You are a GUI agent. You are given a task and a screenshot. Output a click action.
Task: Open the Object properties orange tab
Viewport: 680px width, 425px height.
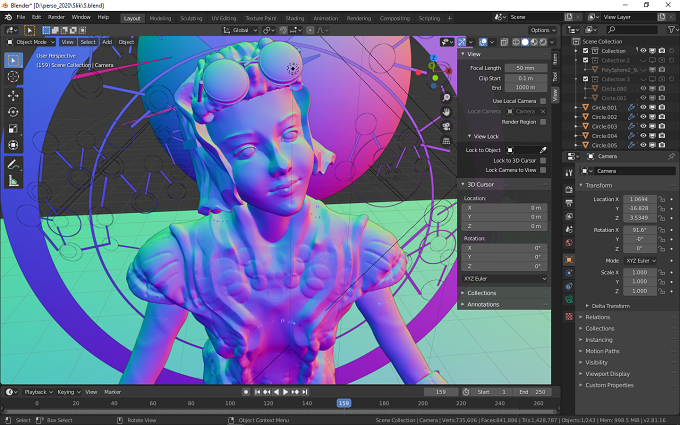point(569,260)
